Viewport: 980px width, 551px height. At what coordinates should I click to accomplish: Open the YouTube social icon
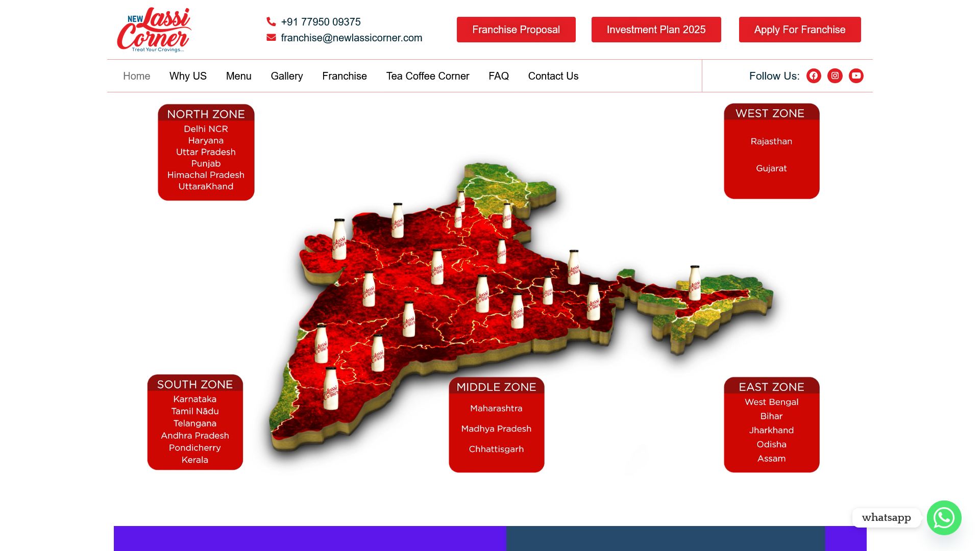click(856, 76)
